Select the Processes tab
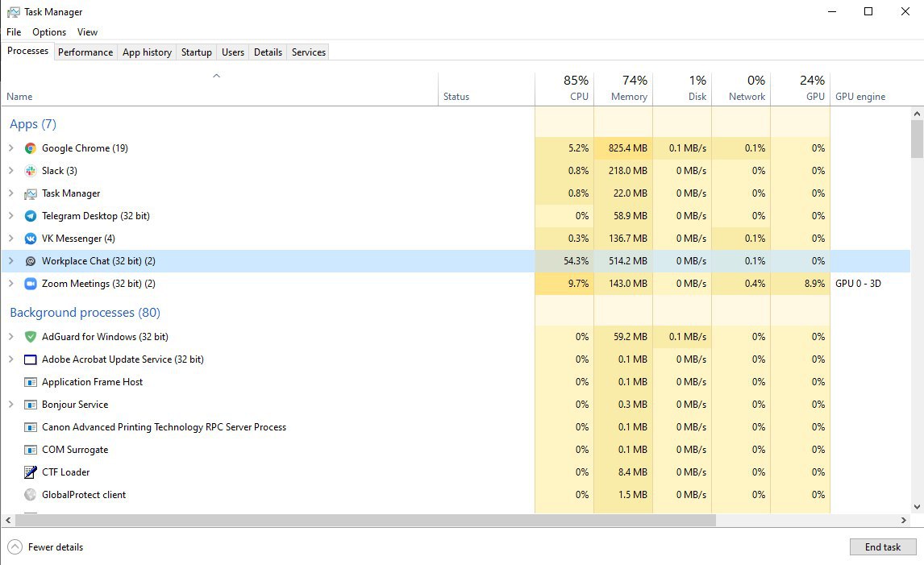This screenshot has height=565, width=924. (27, 51)
